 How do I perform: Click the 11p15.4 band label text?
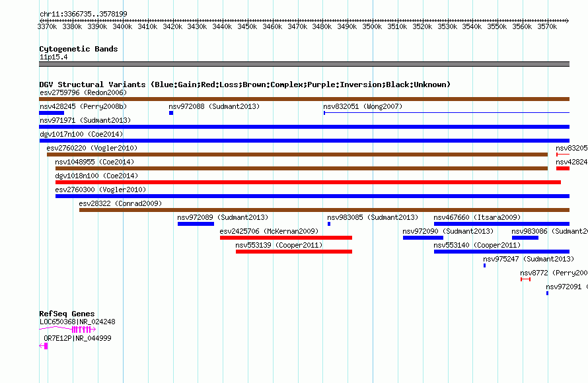(54, 57)
